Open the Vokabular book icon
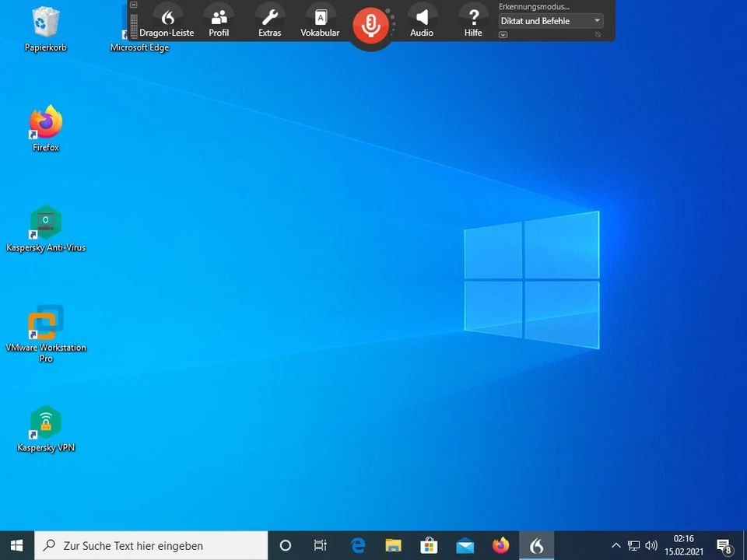Viewport: 747px width, 560px height. [x=320, y=22]
